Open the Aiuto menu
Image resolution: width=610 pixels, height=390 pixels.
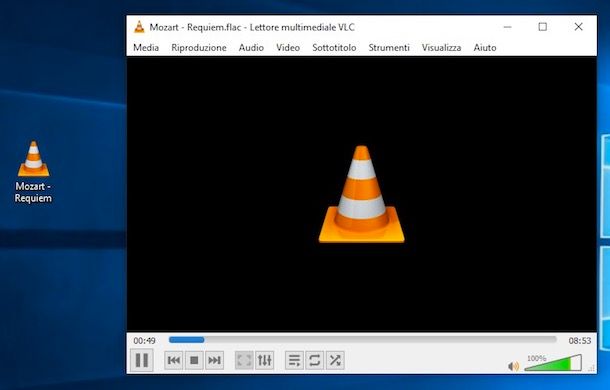coord(485,47)
